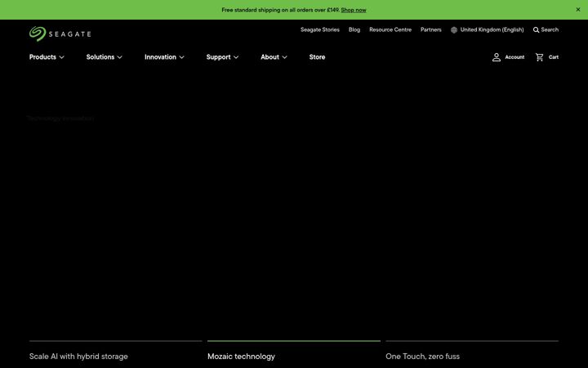
Task: Open the Search icon in header
Action: click(537, 29)
